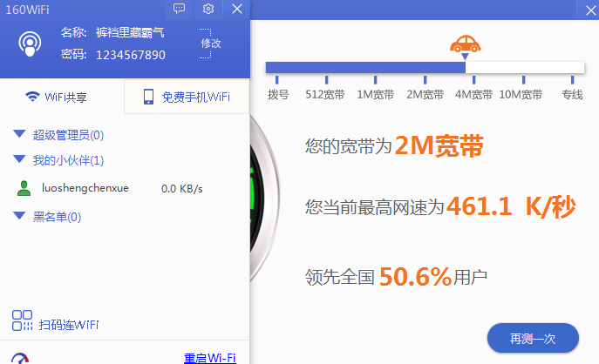This screenshot has width=599, height=364.
Task: Click the orange car speed indicator
Action: point(465,44)
